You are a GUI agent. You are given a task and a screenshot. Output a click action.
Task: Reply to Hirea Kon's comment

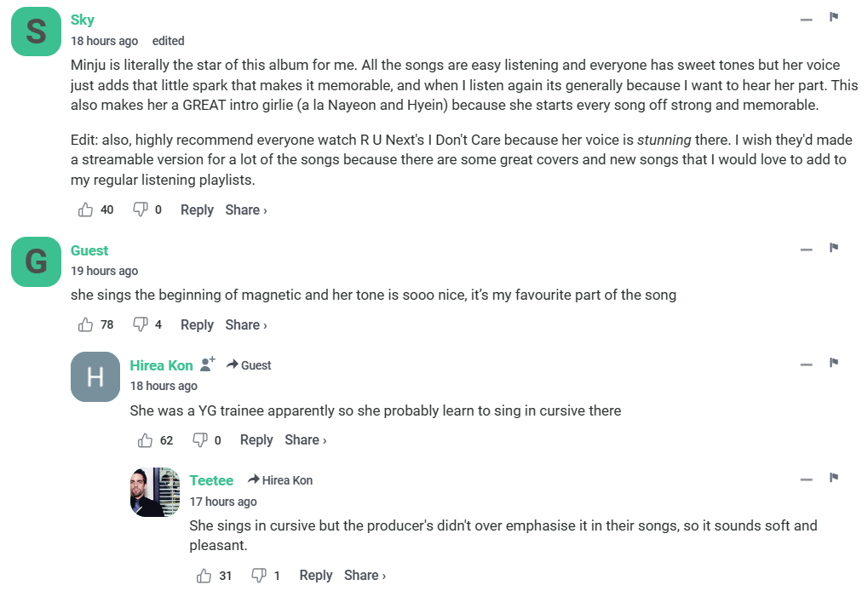click(256, 439)
